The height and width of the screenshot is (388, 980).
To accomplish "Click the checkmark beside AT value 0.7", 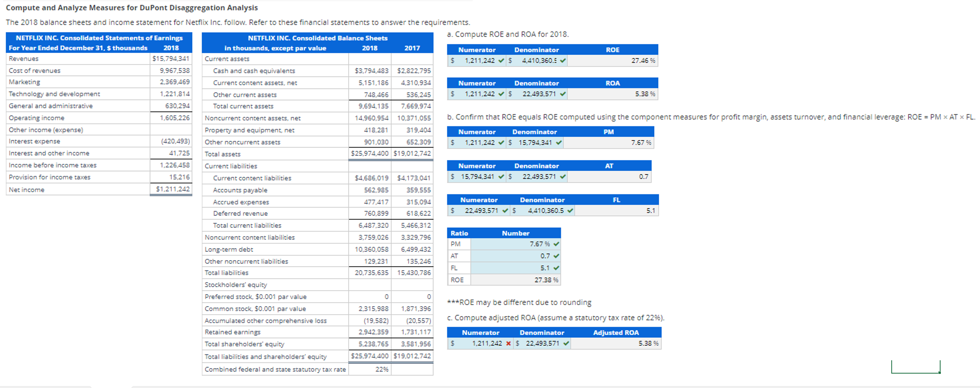I will click(x=556, y=256).
